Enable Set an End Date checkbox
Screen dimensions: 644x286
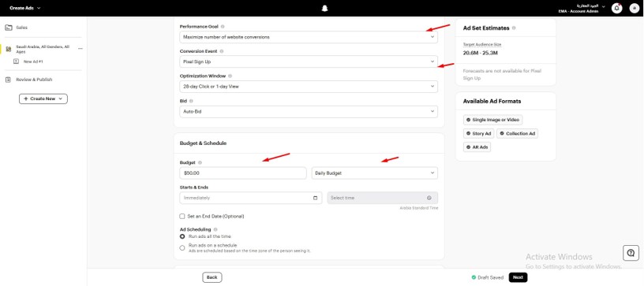[182, 216]
